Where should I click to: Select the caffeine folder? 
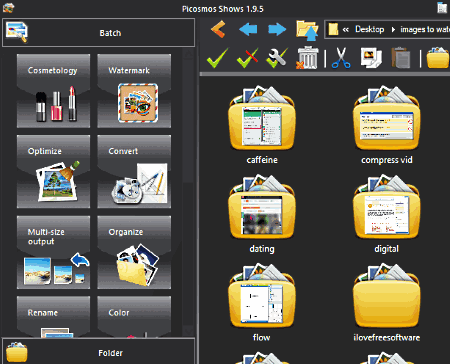pyautogui.click(x=262, y=125)
